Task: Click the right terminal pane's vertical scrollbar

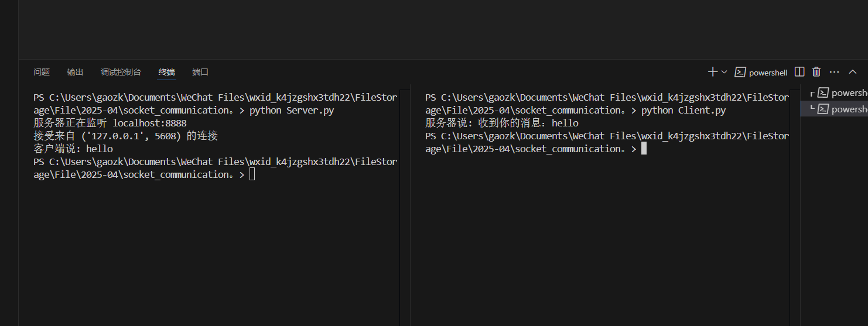Action: (795, 205)
